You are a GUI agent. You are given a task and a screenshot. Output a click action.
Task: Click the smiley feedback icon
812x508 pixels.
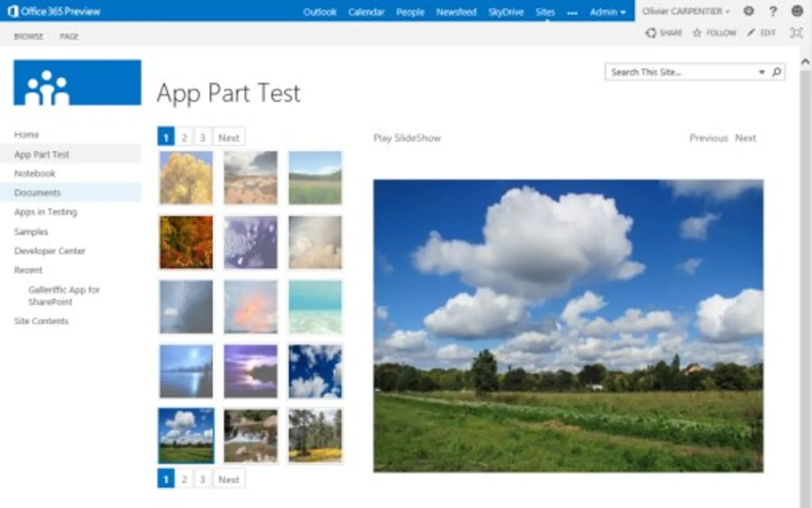(797, 11)
